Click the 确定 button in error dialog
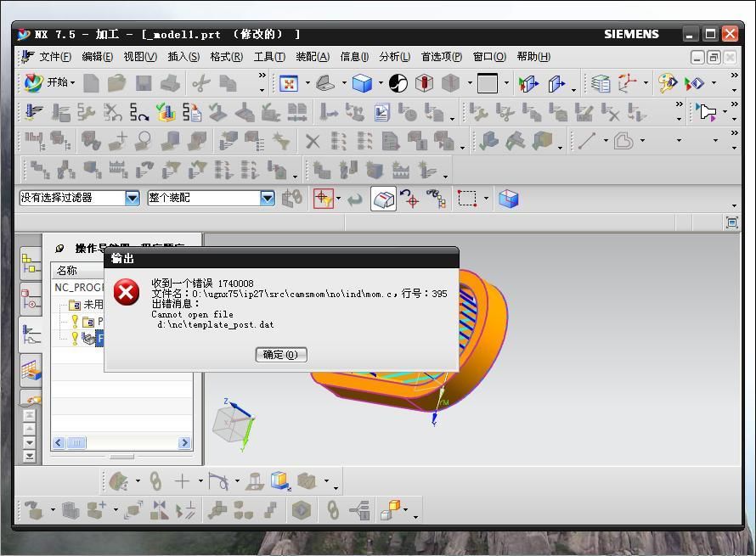 280,355
